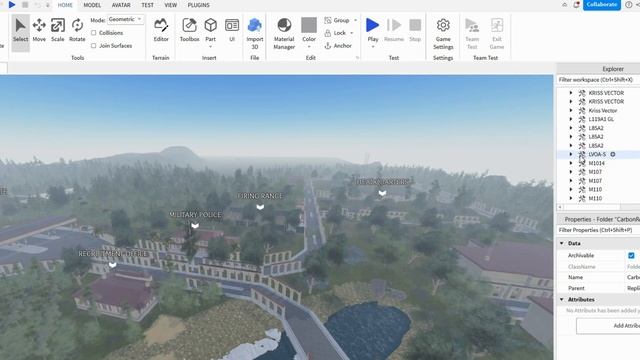The image size is (640, 360).
Task: Activate the Move tool
Action: pos(39,31)
